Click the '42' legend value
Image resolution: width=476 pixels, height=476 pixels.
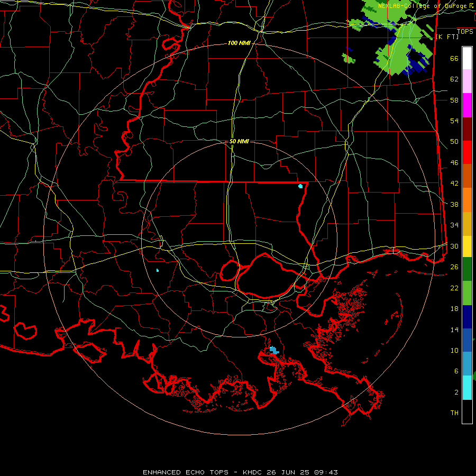click(454, 183)
